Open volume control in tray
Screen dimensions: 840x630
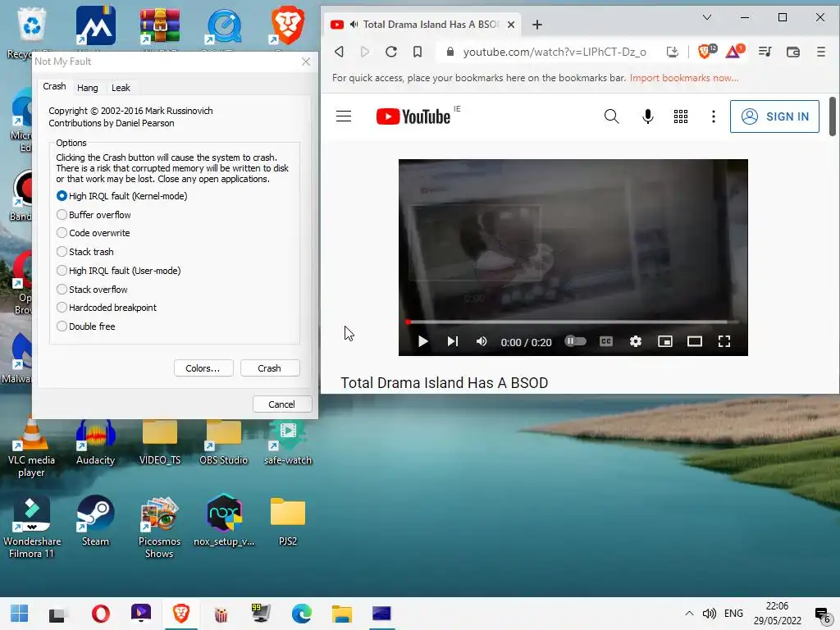(710, 614)
